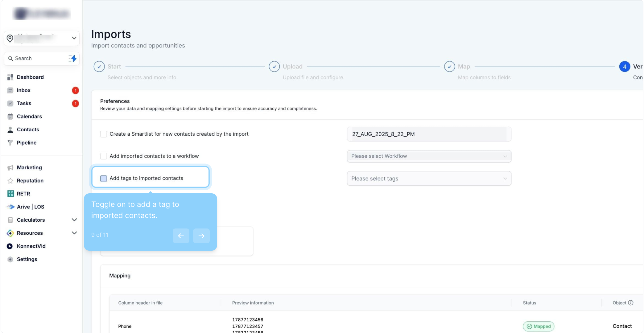The height and width of the screenshot is (333, 644).
Task: Open the Please select Workflow dropdown
Action: tap(429, 156)
